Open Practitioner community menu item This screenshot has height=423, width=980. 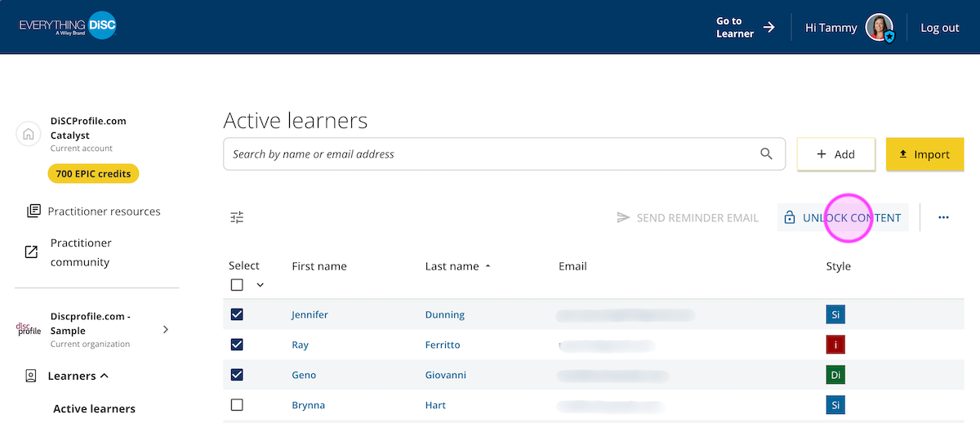tap(81, 252)
